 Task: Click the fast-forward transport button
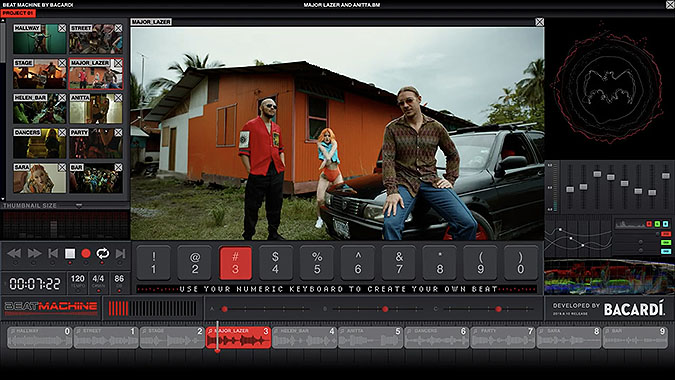coord(34,253)
